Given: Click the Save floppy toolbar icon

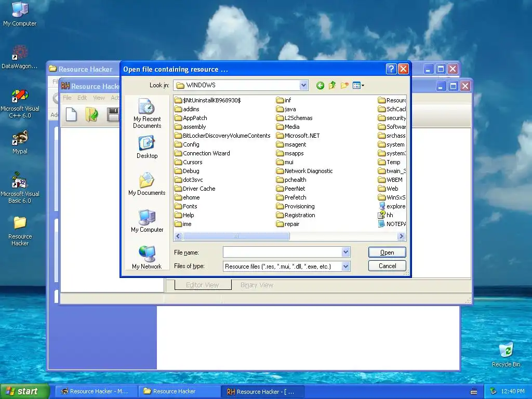Looking at the screenshot, I should click(x=113, y=114).
